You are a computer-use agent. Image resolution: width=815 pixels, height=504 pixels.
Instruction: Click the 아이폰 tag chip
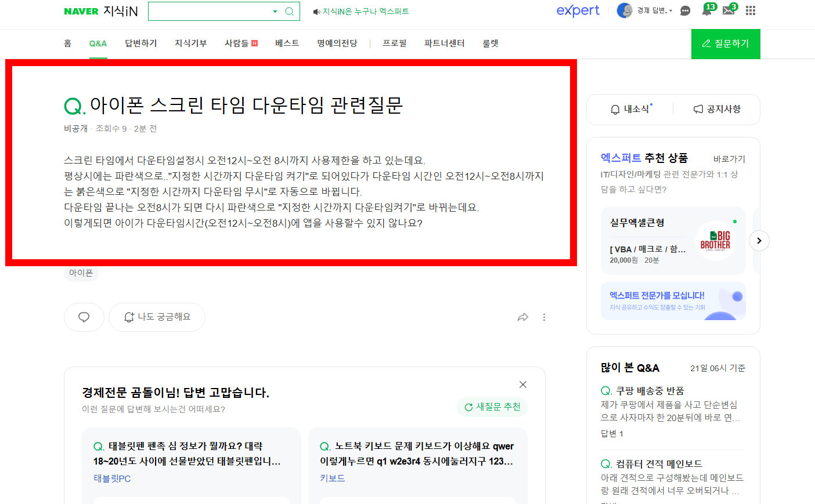click(81, 273)
